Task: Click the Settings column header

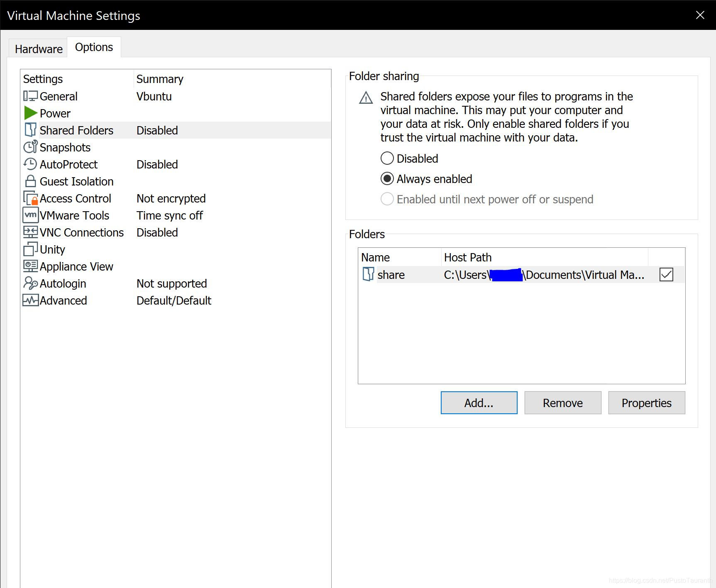Action: [77, 79]
